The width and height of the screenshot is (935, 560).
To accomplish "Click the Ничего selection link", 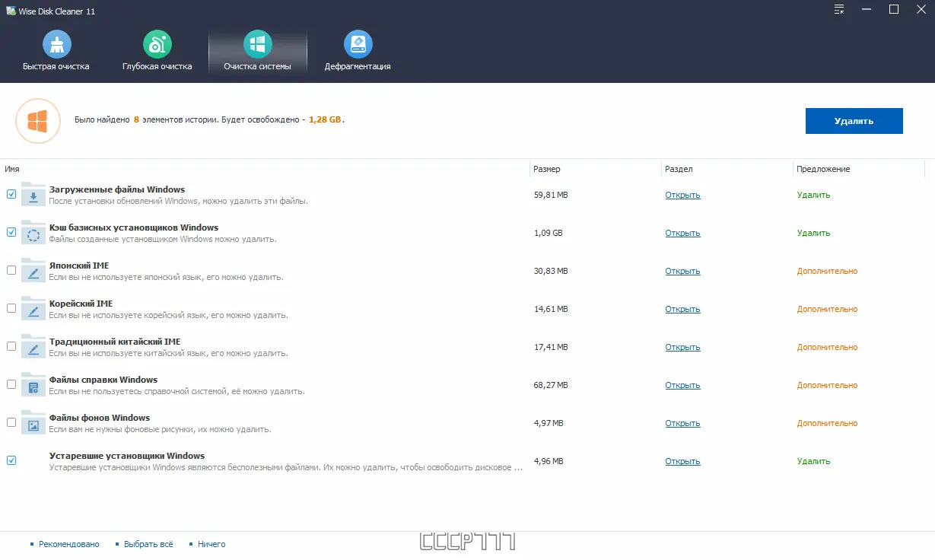I will [x=211, y=544].
